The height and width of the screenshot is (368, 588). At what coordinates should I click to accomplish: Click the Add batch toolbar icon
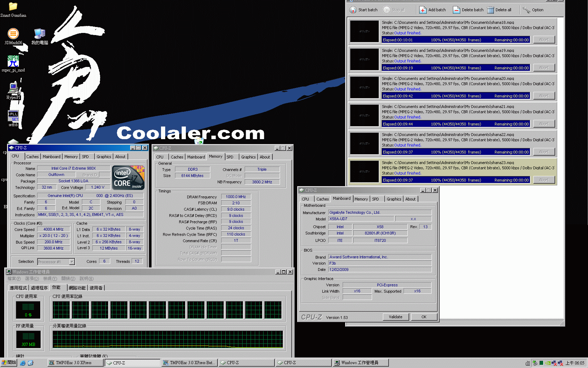(423, 10)
